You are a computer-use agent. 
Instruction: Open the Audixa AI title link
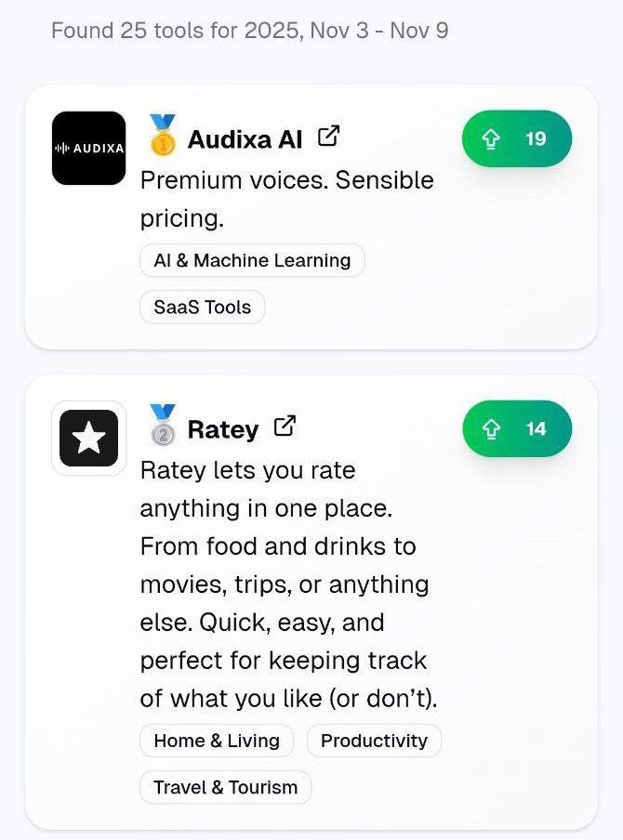(x=245, y=139)
